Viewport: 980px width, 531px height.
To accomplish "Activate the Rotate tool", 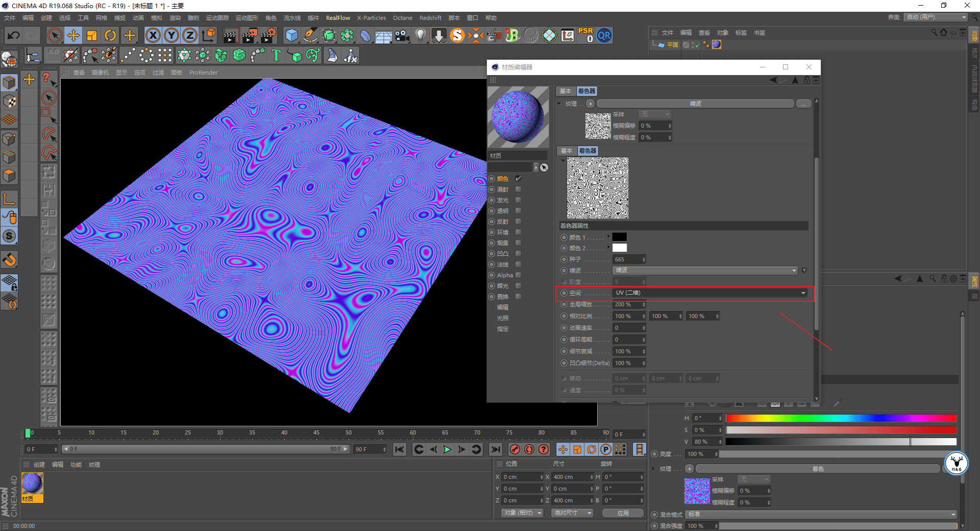I will tap(110, 35).
